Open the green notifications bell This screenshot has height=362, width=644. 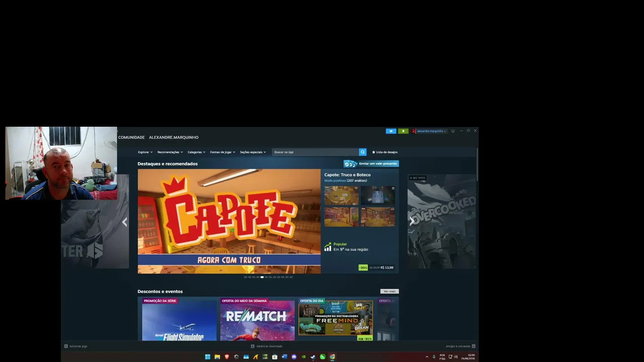point(403,131)
